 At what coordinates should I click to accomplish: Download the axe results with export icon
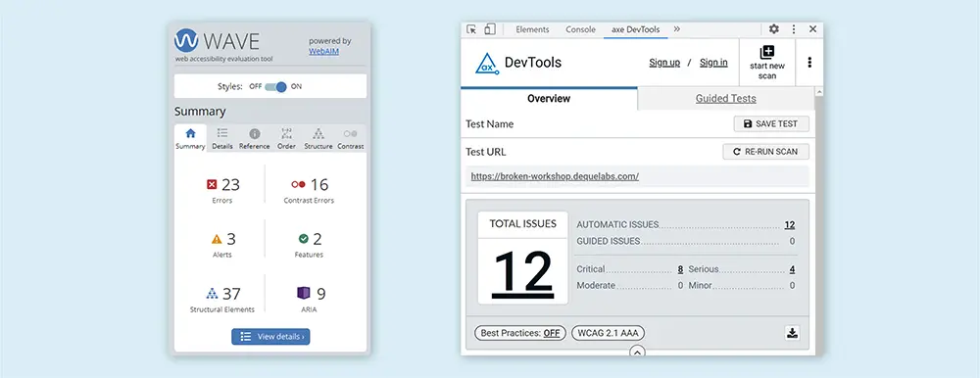point(792,333)
